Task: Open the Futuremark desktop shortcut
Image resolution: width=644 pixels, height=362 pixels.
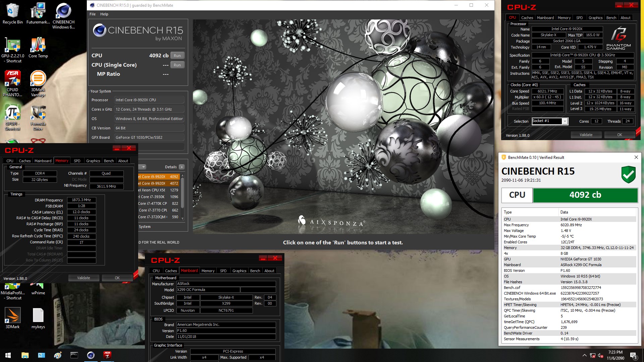Action: click(x=38, y=13)
